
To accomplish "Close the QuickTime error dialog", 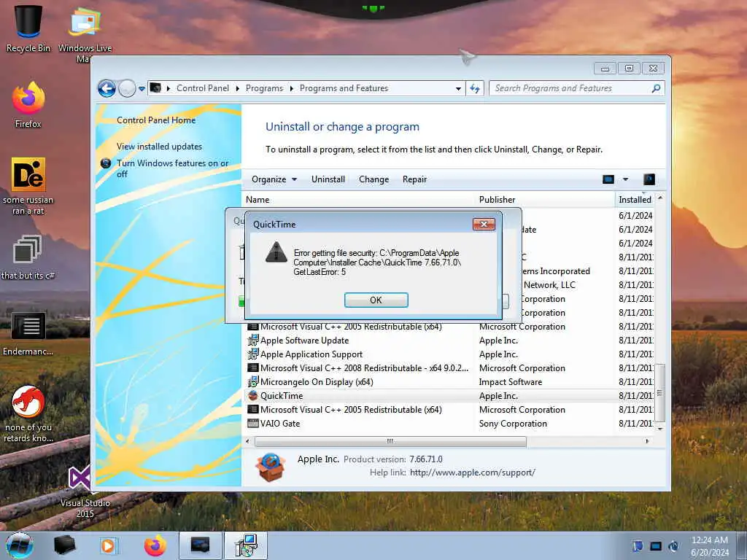I will point(484,225).
